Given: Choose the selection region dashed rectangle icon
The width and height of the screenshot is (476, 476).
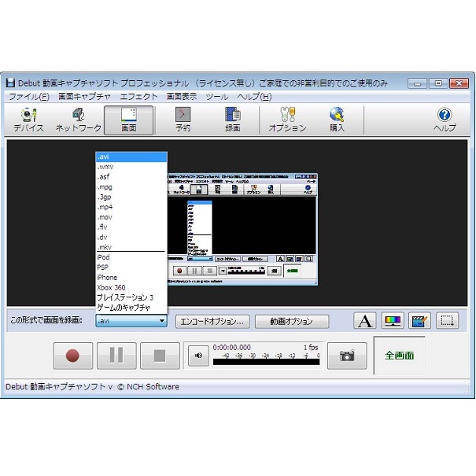Looking at the screenshot, I should pyautogui.click(x=447, y=320).
